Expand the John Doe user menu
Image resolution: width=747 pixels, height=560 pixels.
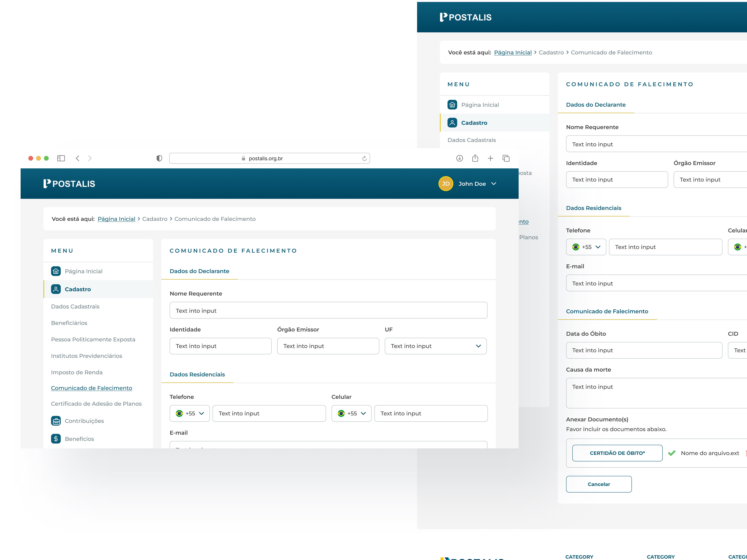pyautogui.click(x=494, y=184)
